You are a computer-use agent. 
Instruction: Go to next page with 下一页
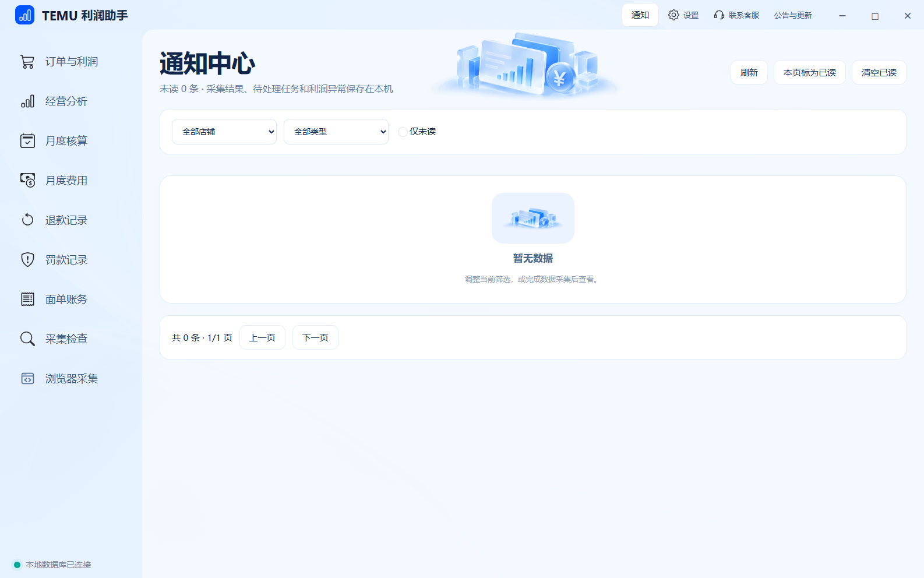tap(315, 337)
